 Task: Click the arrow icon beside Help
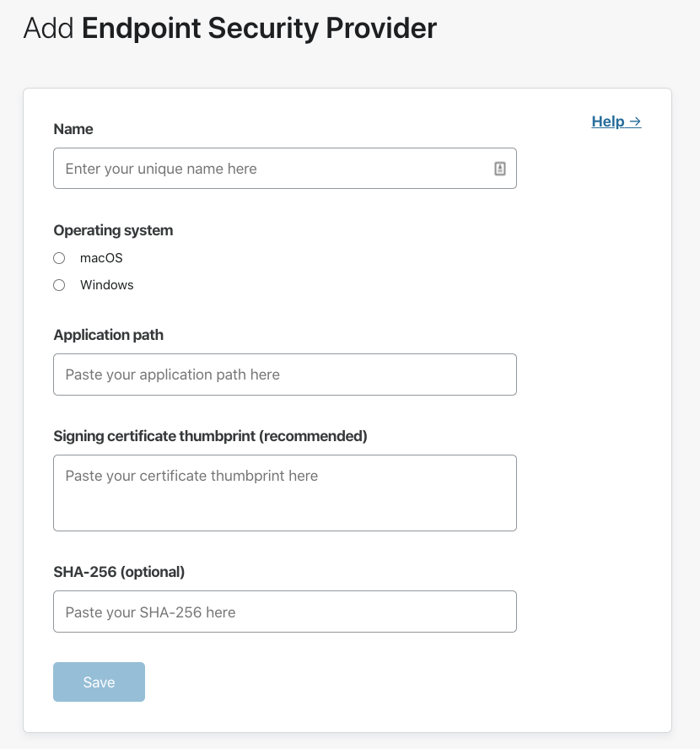635,121
